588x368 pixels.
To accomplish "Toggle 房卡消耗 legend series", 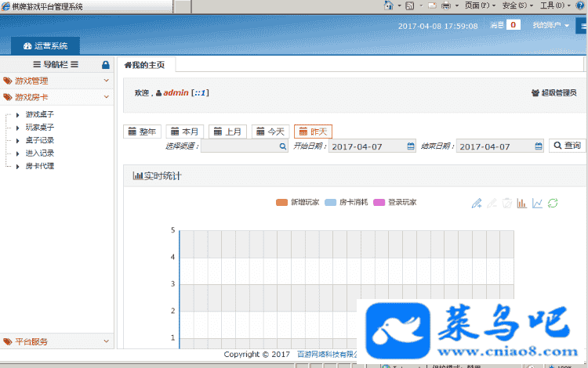I will click(x=345, y=202).
